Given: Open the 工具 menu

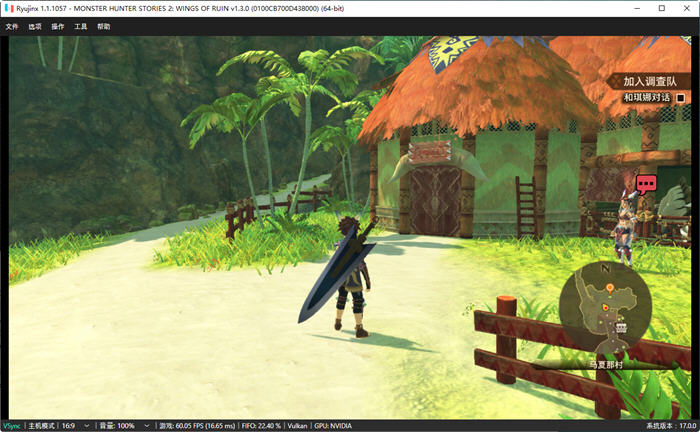Looking at the screenshot, I should point(81,26).
